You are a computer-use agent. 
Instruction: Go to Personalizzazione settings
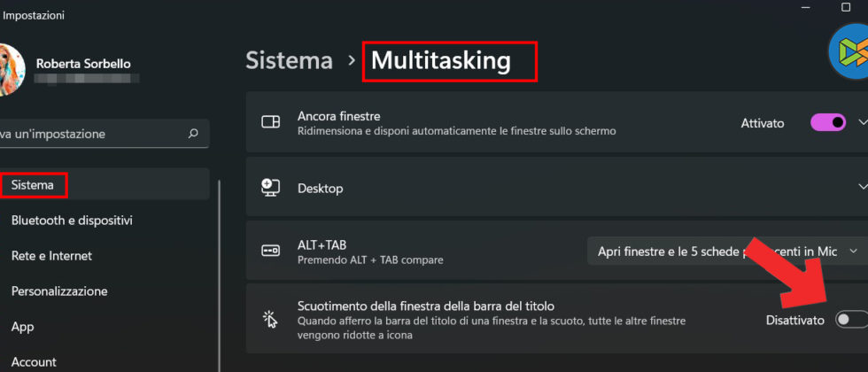click(59, 291)
